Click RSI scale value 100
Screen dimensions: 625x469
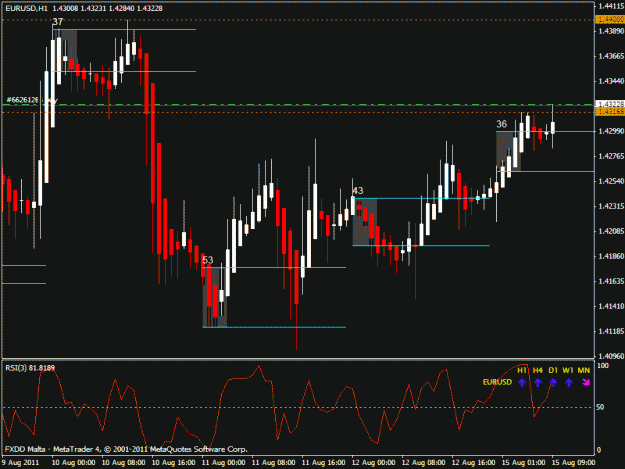tap(603, 365)
